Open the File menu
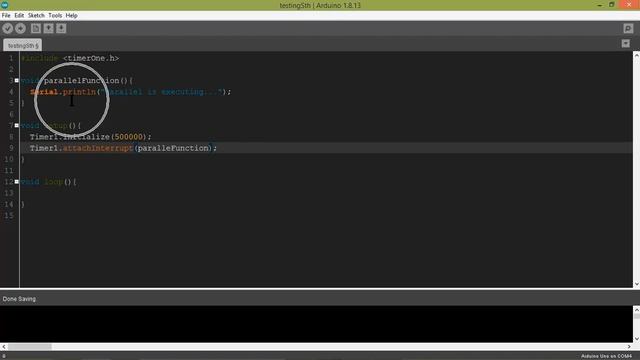Viewport: 640px width, 360px height. [6, 16]
